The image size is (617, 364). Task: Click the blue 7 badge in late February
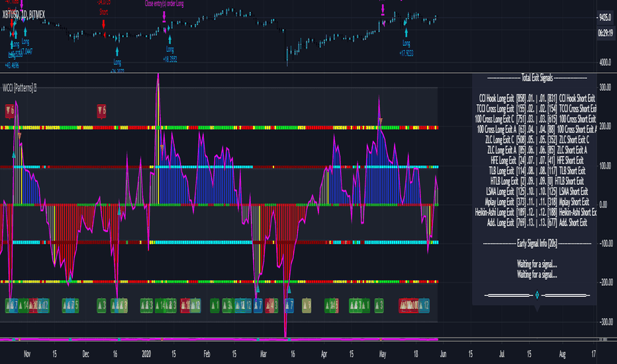pos(258,305)
